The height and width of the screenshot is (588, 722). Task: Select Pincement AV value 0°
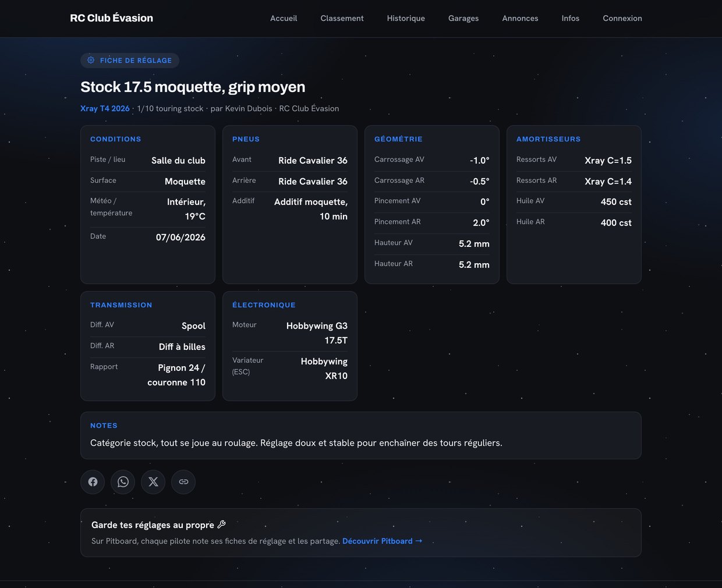point(485,202)
